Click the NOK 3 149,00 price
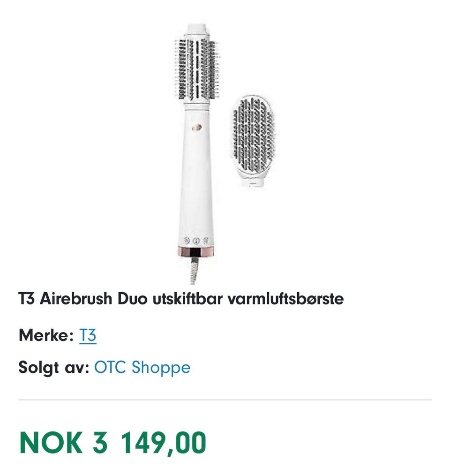This screenshot has width=450, height=476. [x=112, y=443]
